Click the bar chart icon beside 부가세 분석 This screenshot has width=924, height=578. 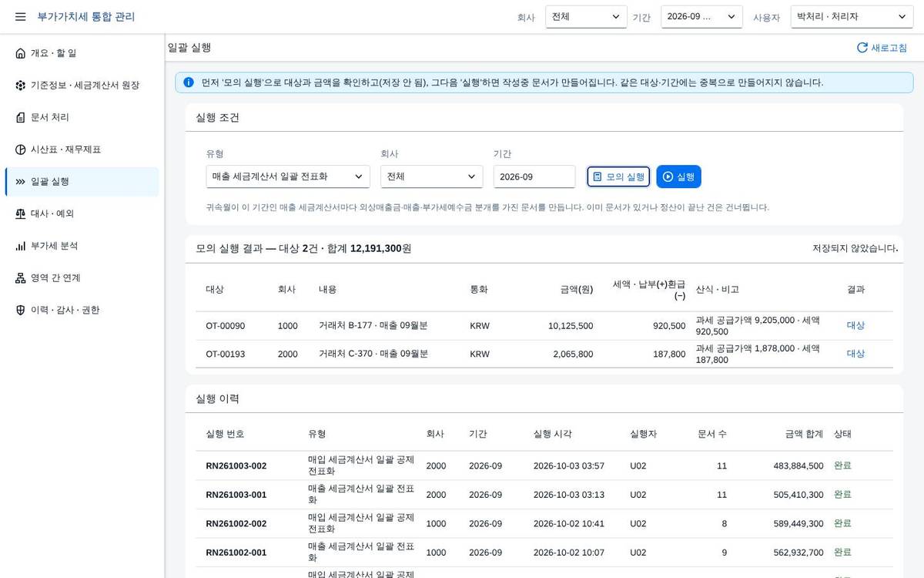click(x=21, y=246)
